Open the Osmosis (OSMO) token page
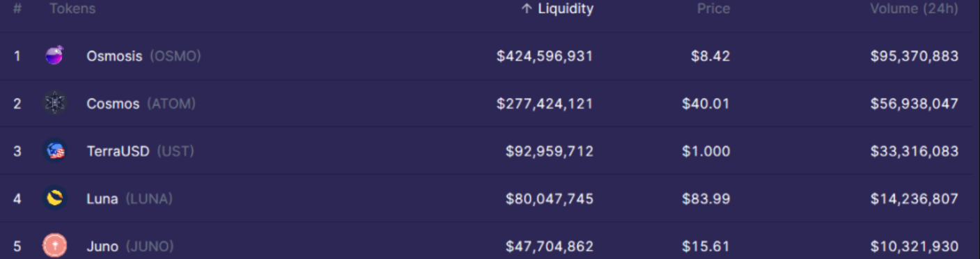This screenshot has height=259, width=980. (x=143, y=56)
